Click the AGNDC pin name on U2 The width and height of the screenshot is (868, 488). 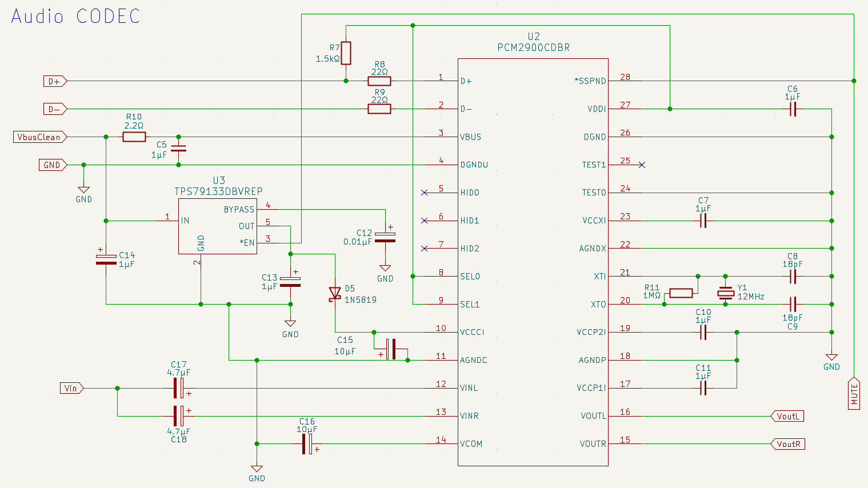474,360
